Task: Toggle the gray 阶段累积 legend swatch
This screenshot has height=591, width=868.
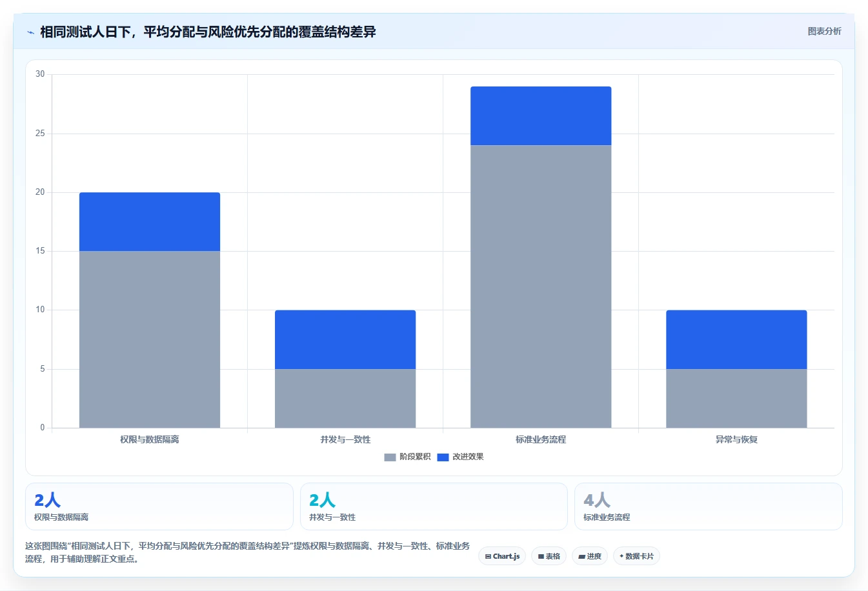Action: pyautogui.click(x=390, y=457)
